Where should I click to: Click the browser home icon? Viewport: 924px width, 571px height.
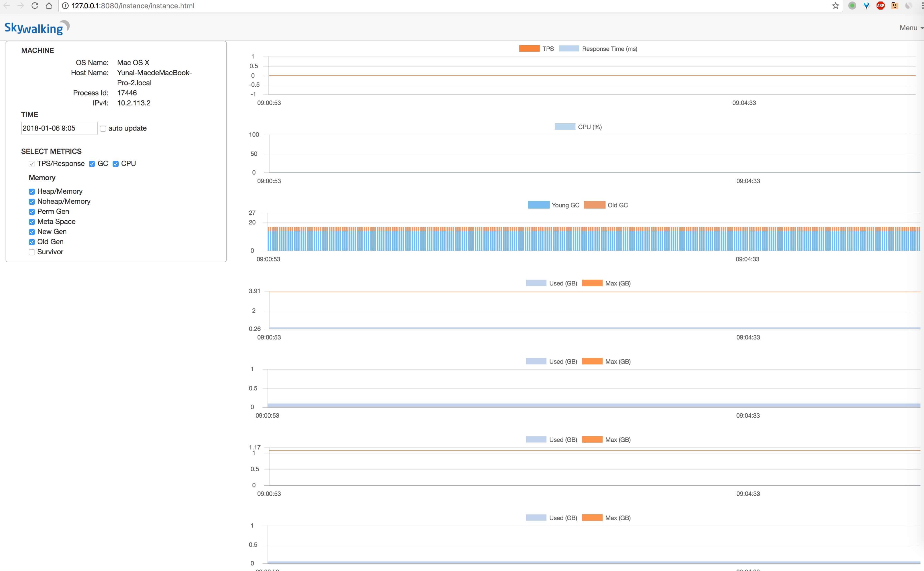49,6
